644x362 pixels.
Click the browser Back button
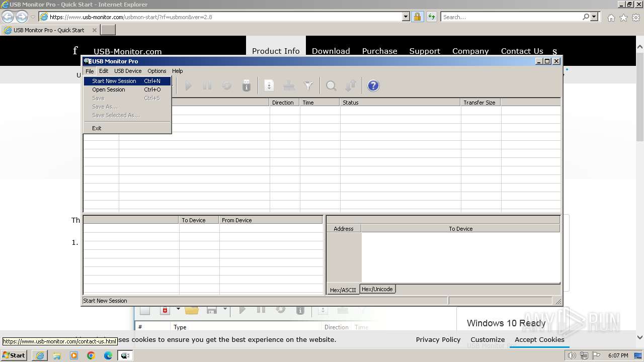click(8, 17)
